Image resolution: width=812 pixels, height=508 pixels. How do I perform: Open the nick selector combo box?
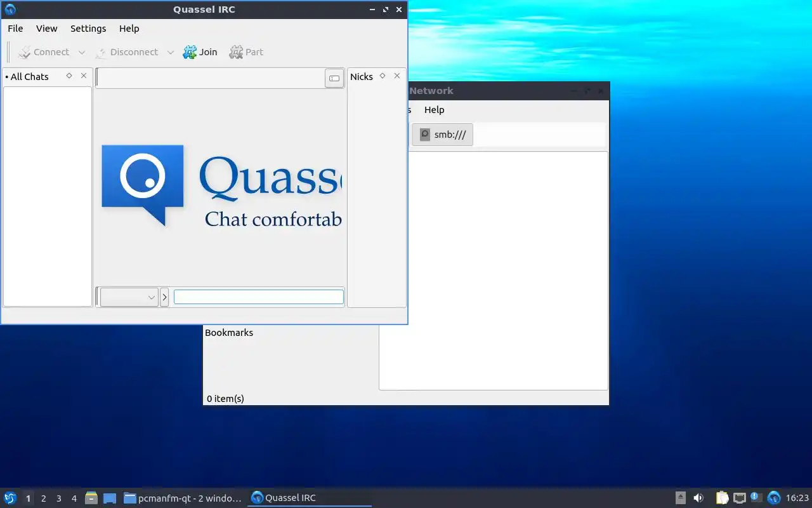click(x=129, y=297)
